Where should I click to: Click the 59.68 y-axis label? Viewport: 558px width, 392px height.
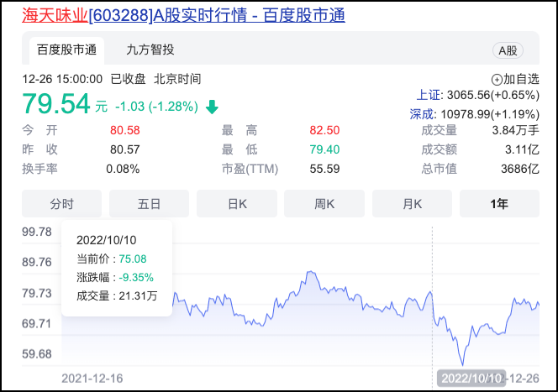coord(37,354)
